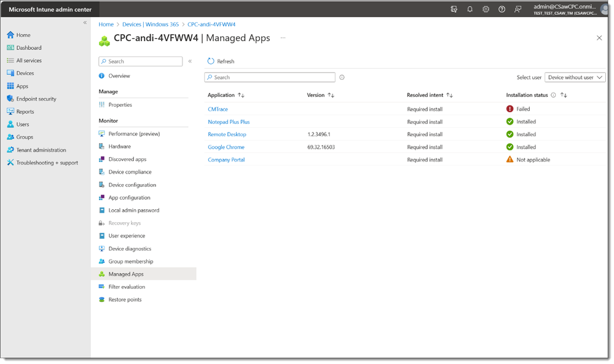Screen dimensions: 614x364
Task: Collapse the device menu panel chevron
Action: [x=190, y=61]
